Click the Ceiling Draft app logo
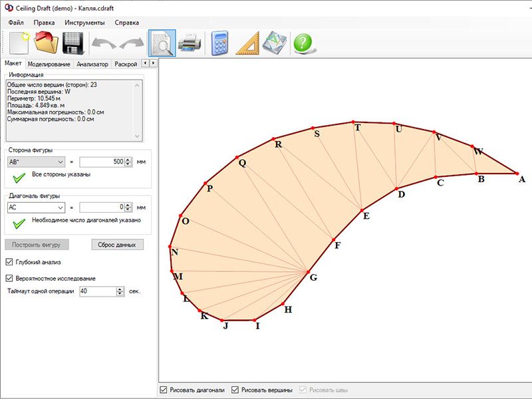 (9, 7)
